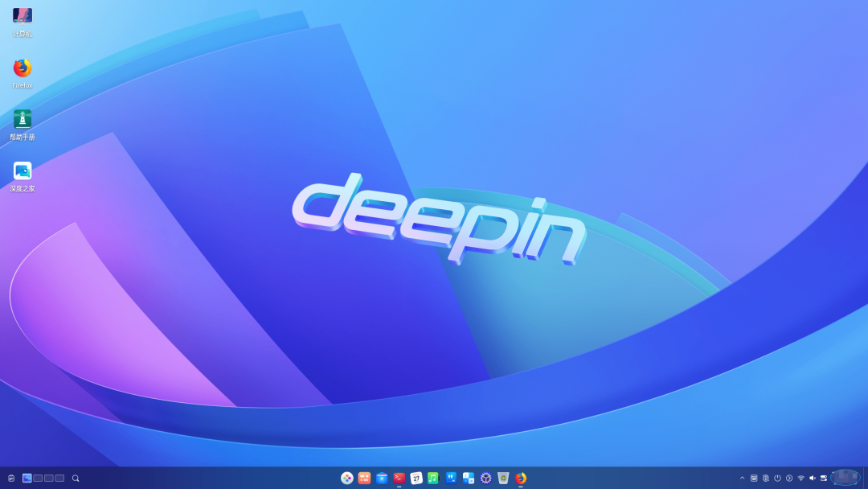Open the Trash bin in dock
The image size is (868, 489).
click(x=503, y=478)
